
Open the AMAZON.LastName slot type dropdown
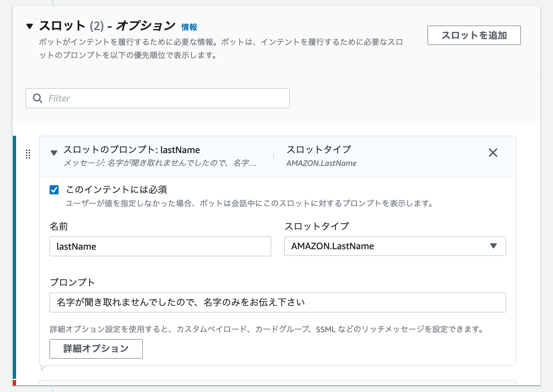point(395,246)
